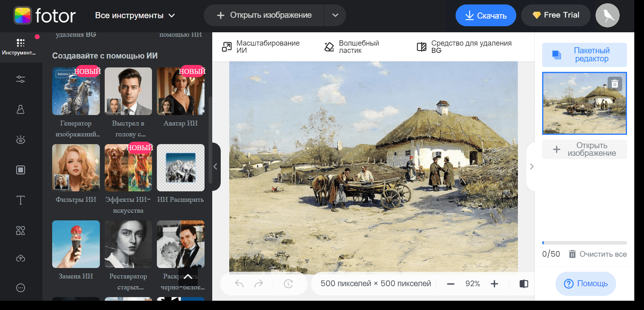Open the Adjust sliders tool in sidebar
Viewport: 644px width, 310px height.
pos(21,79)
